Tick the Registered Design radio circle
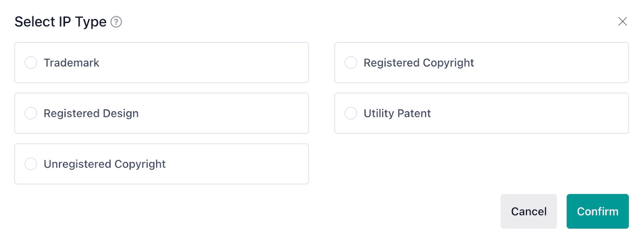This screenshot has height=243, width=644. [x=31, y=113]
